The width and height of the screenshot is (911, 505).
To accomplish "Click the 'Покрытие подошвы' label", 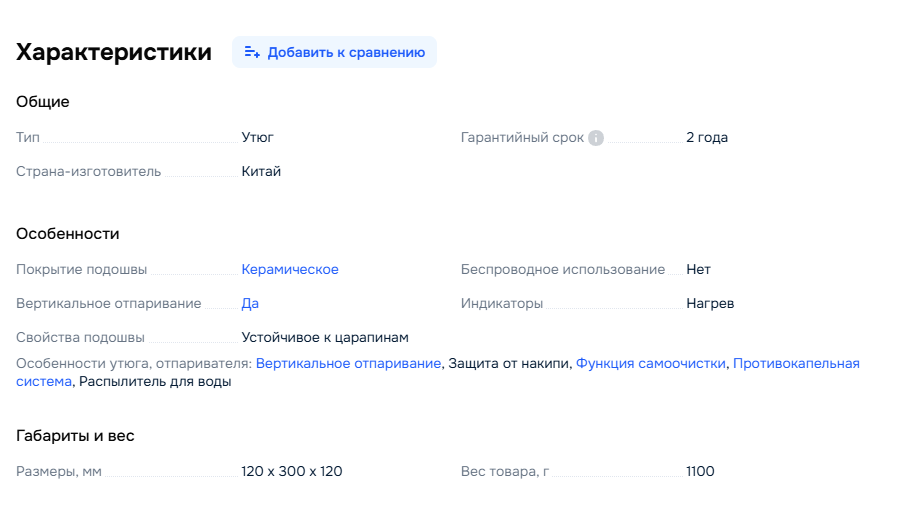I will tap(81, 270).
